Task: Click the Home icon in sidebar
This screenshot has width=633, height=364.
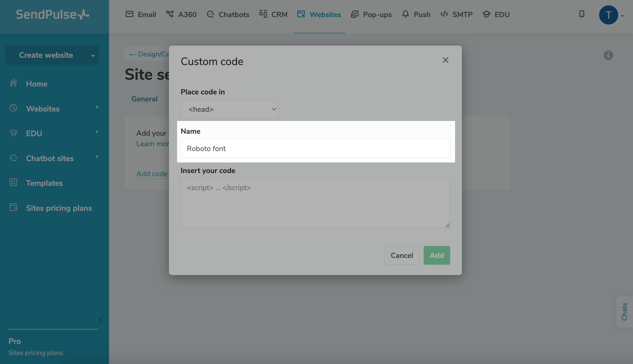Action: pos(13,83)
